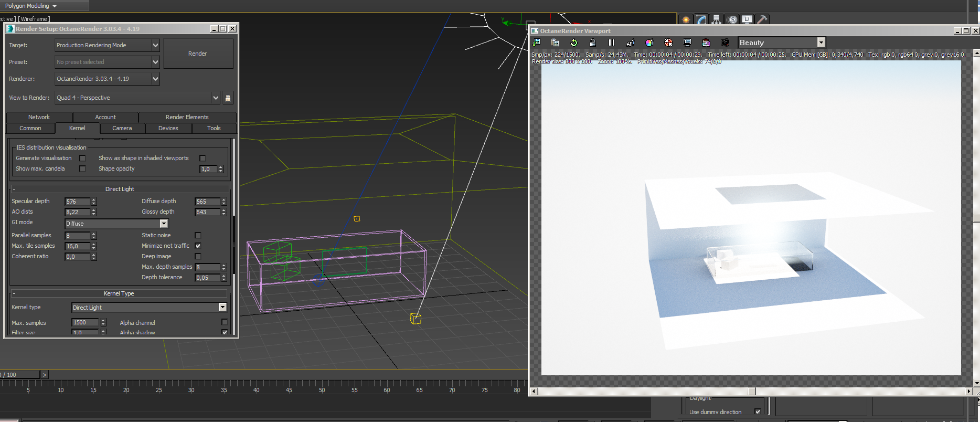Pause the Octane render
Screen dimensions: 980x422
[x=612, y=43]
